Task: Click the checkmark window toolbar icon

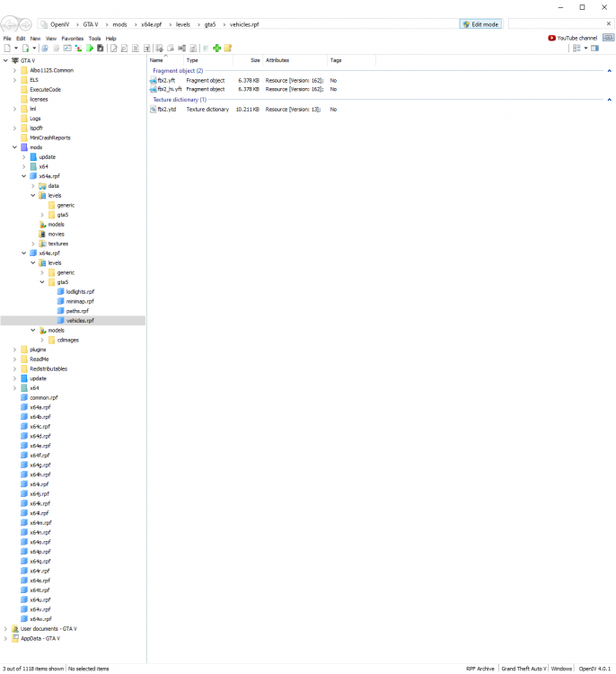Action: point(67,49)
